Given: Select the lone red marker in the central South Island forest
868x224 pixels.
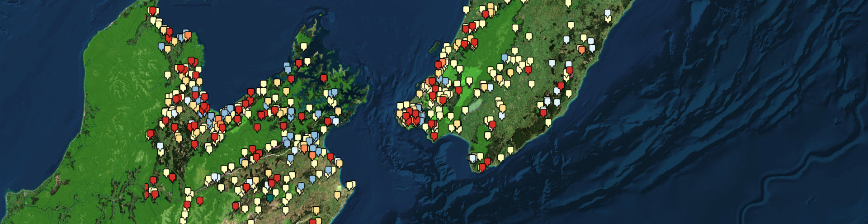Looking at the screenshot, I should pos(257,127).
